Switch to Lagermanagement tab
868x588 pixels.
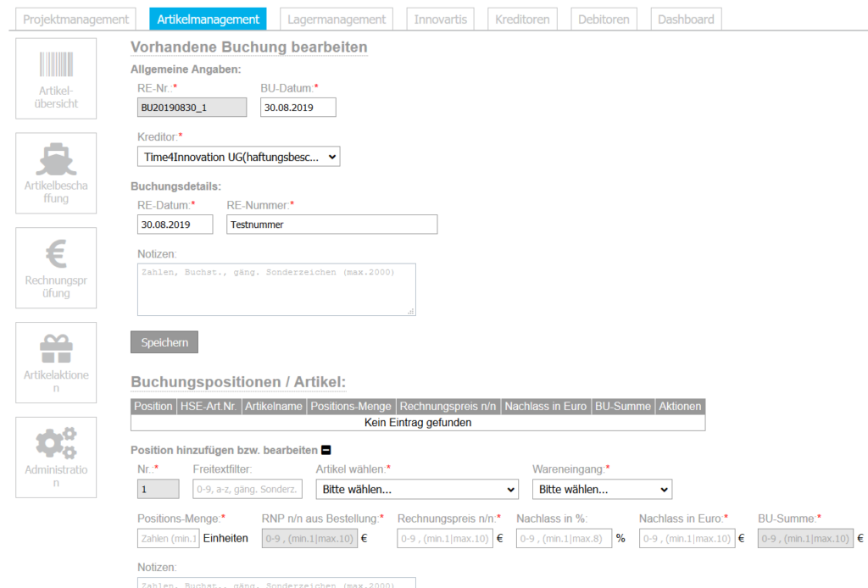pos(337,19)
